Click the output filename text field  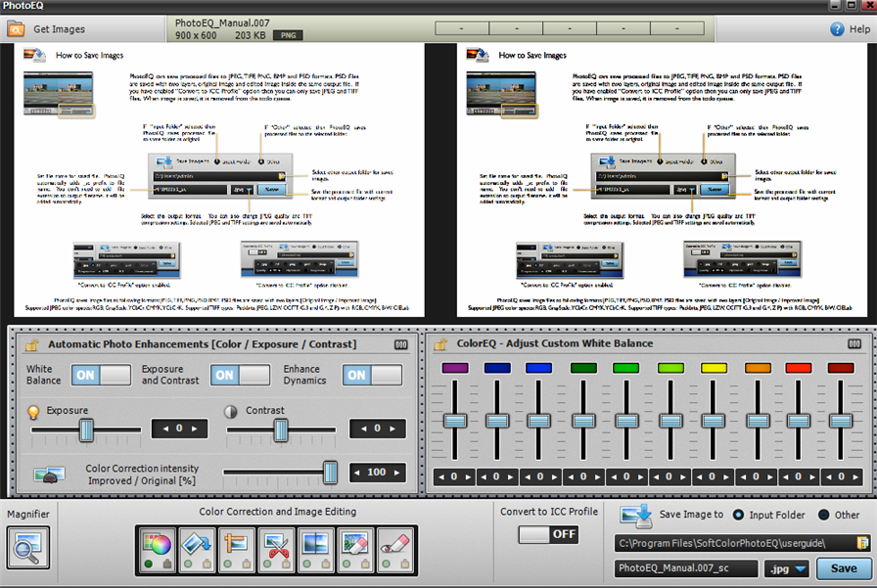pos(685,568)
